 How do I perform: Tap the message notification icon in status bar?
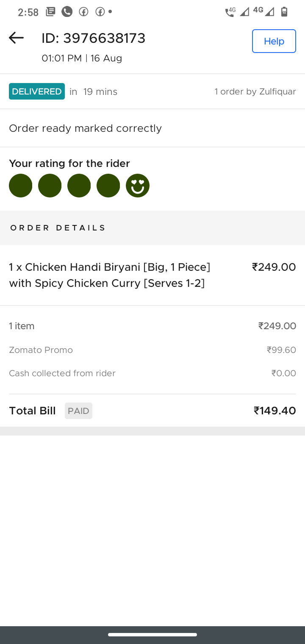coord(50,12)
